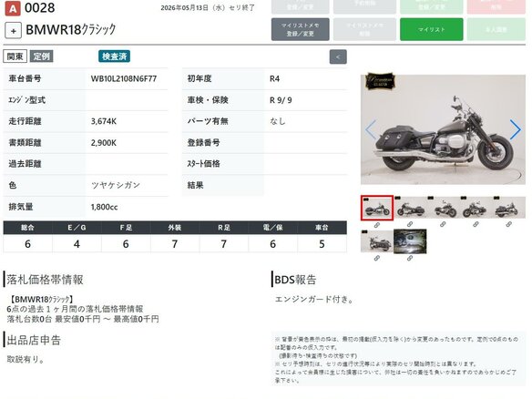Click link icon under fourth thumbnail
This screenshot has width=532, height=399.
(476, 224)
